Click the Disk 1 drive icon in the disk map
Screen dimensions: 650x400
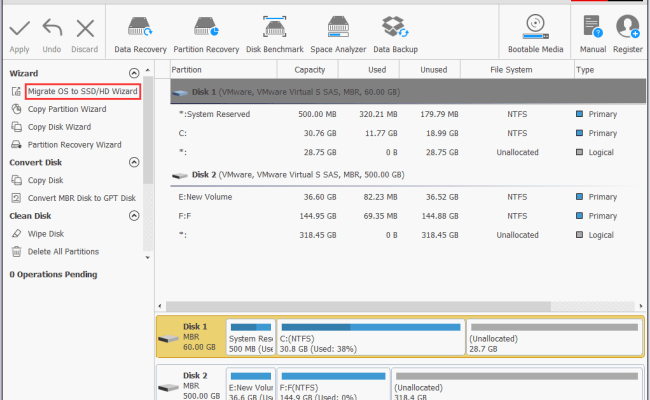tap(168, 339)
